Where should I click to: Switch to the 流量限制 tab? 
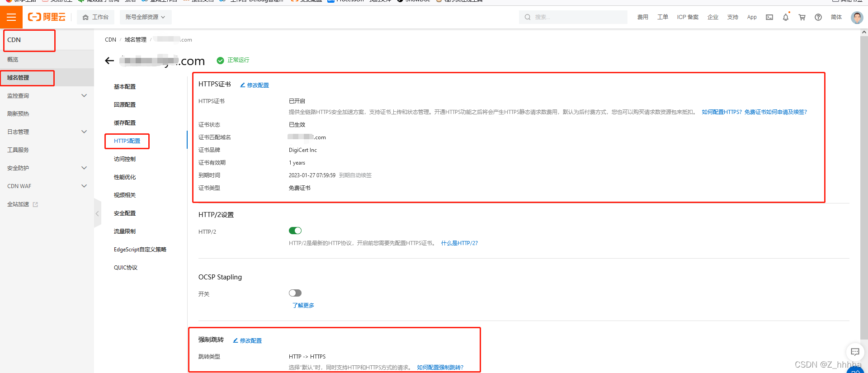(x=125, y=231)
